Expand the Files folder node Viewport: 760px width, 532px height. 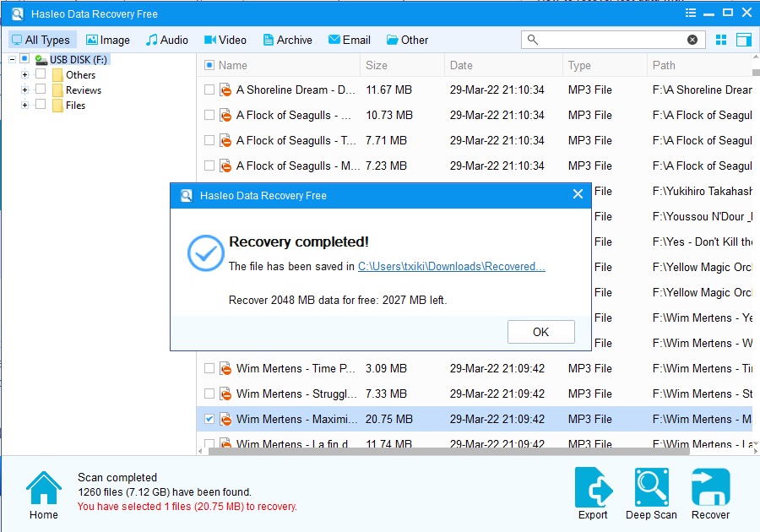tap(24, 106)
